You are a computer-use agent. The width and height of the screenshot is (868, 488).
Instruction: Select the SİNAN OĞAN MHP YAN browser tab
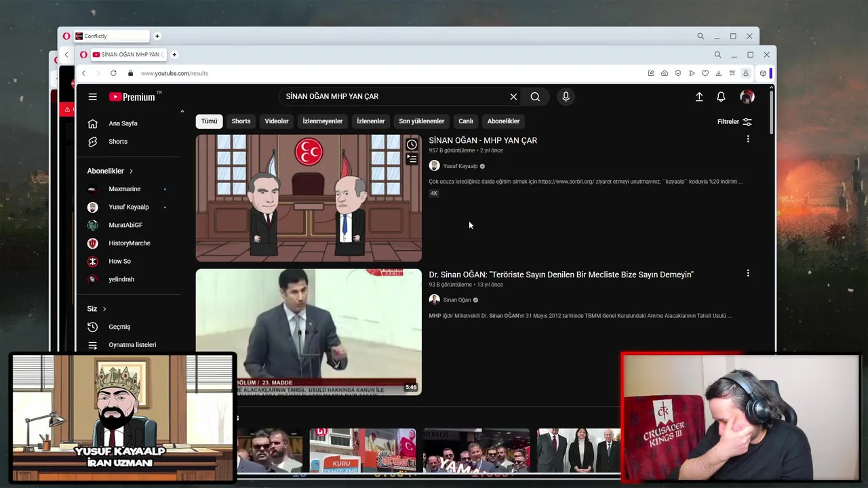click(x=128, y=54)
